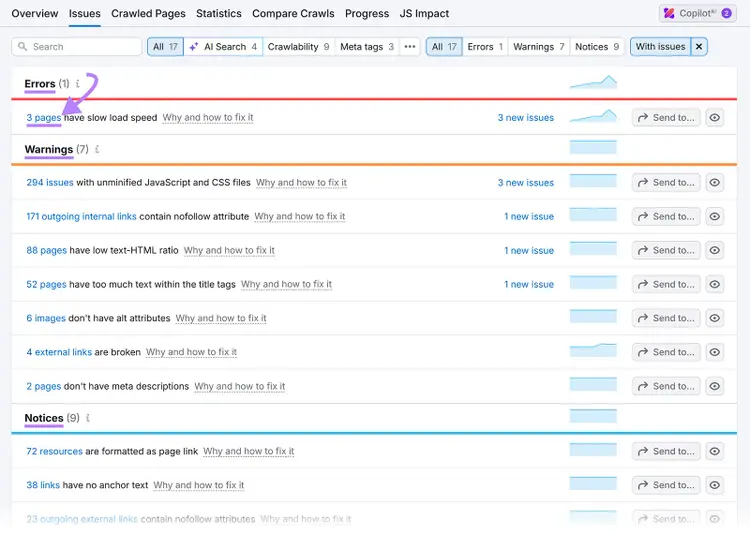Select the All 17 category filter

[165, 46]
